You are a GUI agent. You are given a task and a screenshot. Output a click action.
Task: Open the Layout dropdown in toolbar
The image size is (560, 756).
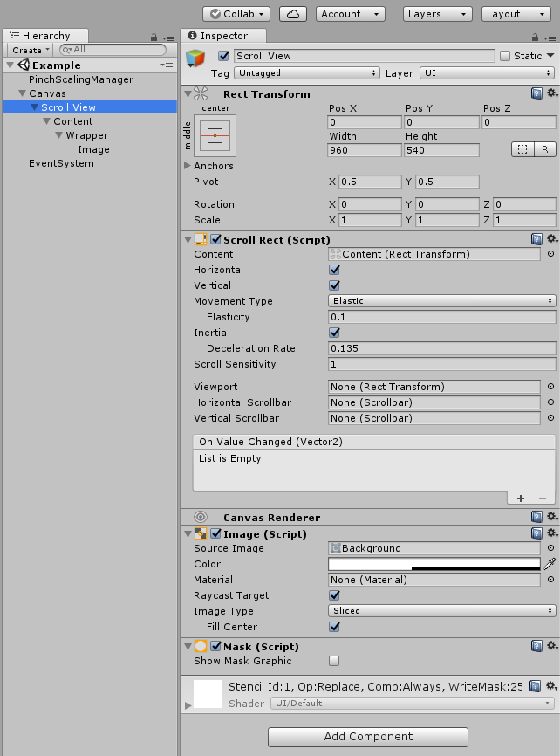516,14
